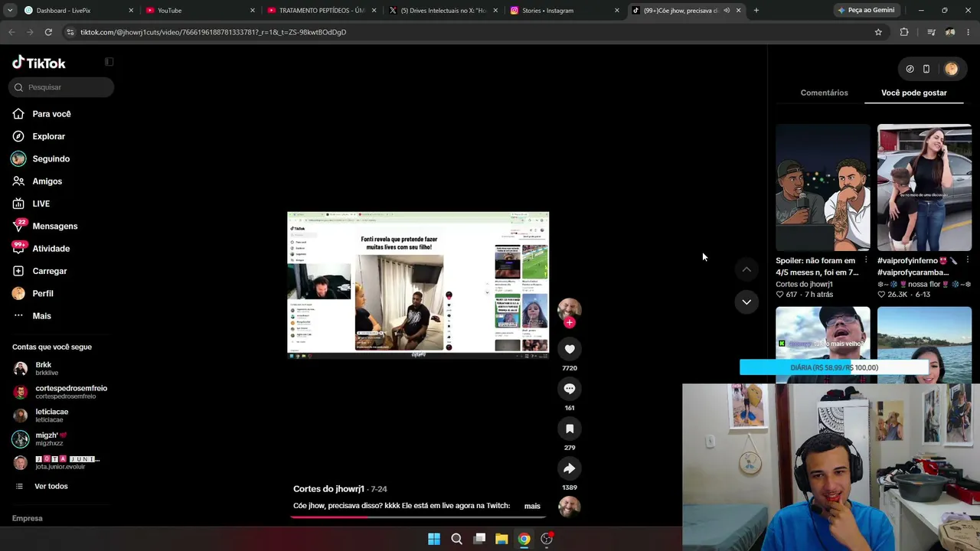Open the get app phone icon

coord(926,69)
